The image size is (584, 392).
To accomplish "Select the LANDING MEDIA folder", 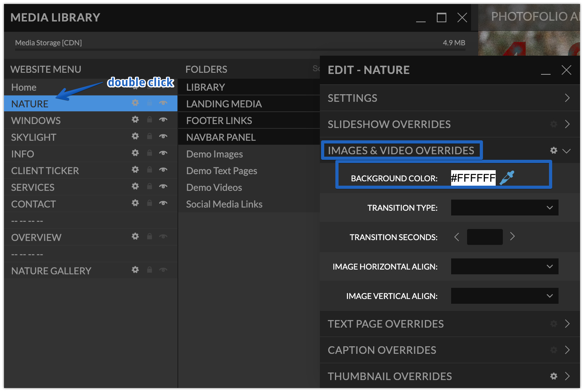I will pyautogui.click(x=224, y=104).
